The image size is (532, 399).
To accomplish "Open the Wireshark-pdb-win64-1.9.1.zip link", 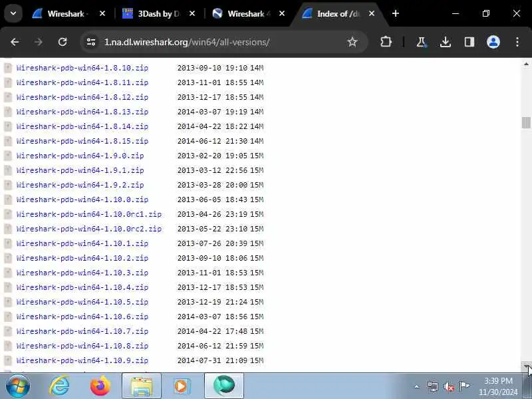I will 80,170.
